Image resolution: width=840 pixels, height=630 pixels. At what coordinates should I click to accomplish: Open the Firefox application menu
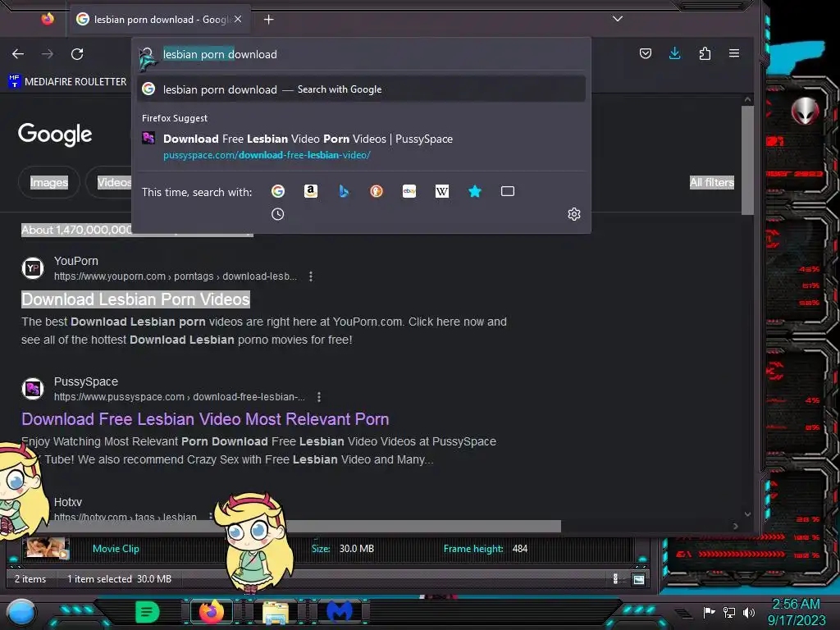pos(734,53)
